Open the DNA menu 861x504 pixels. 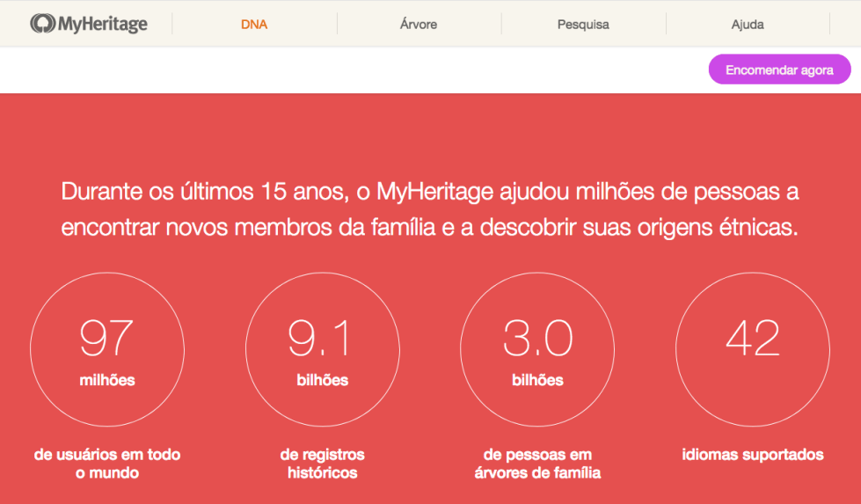pos(254,25)
